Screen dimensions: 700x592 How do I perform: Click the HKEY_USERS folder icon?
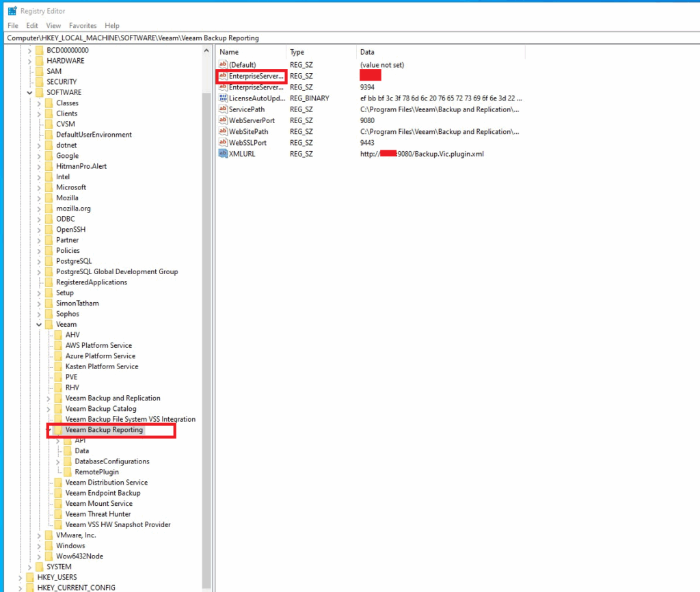pyautogui.click(x=30, y=577)
